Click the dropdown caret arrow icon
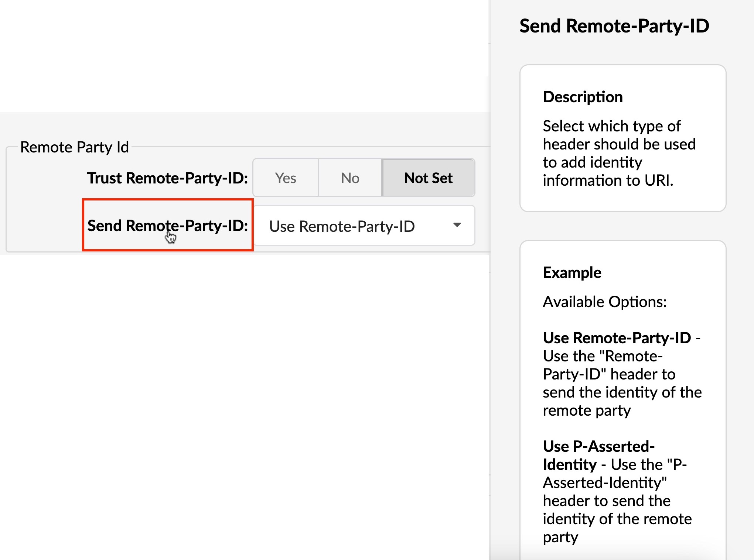The image size is (754, 560). (457, 225)
